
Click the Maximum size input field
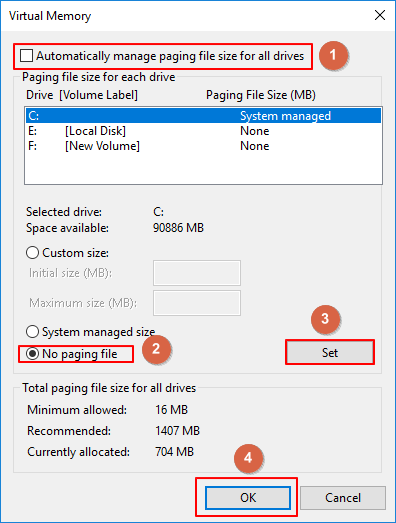click(197, 303)
